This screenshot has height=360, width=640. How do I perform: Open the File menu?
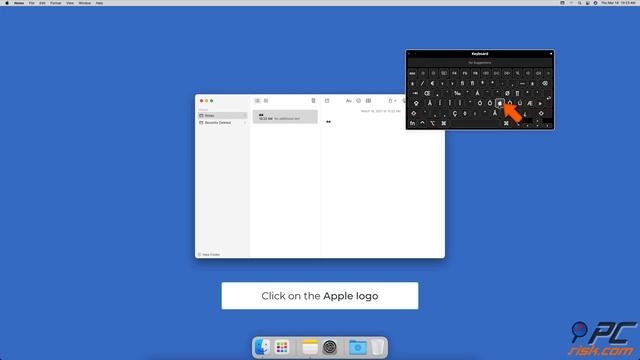tap(31, 3)
